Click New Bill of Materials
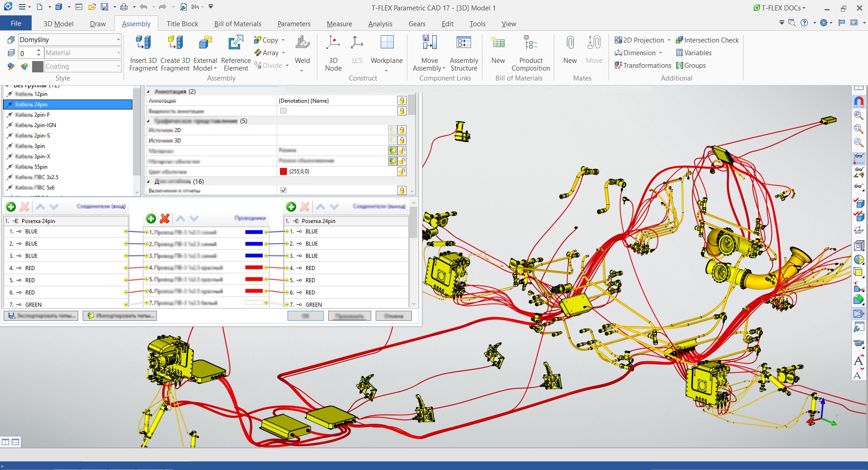Viewport: 868px width, 470px height. click(498, 50)
